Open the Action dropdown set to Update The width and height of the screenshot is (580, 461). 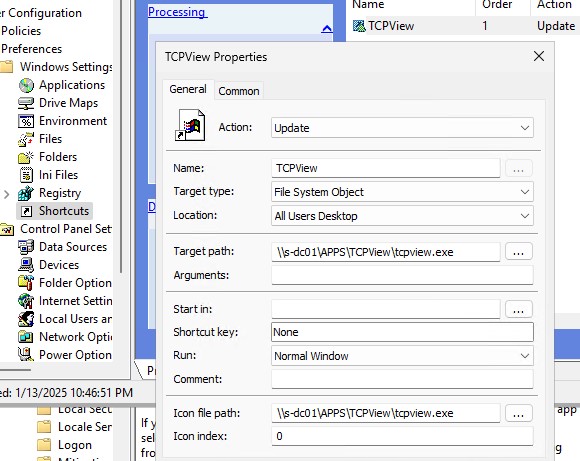click(x=402, y=128)
